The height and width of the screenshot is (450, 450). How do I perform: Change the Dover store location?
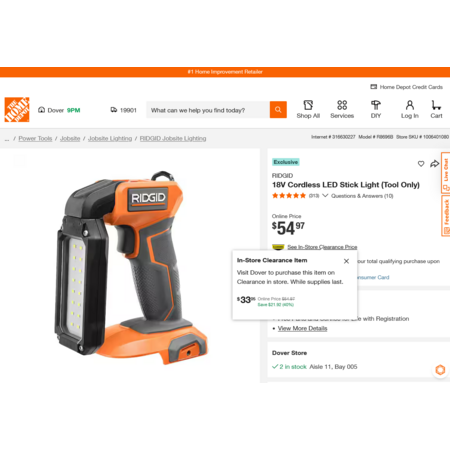(59, 110)
